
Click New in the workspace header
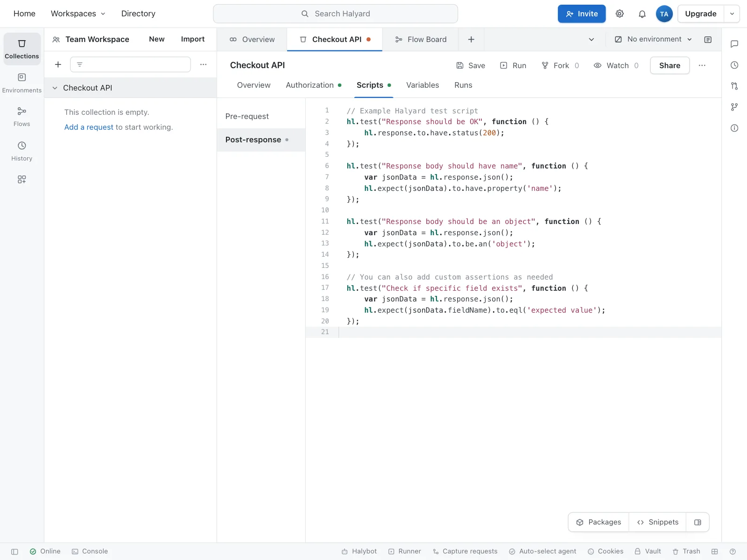point(157,39)
